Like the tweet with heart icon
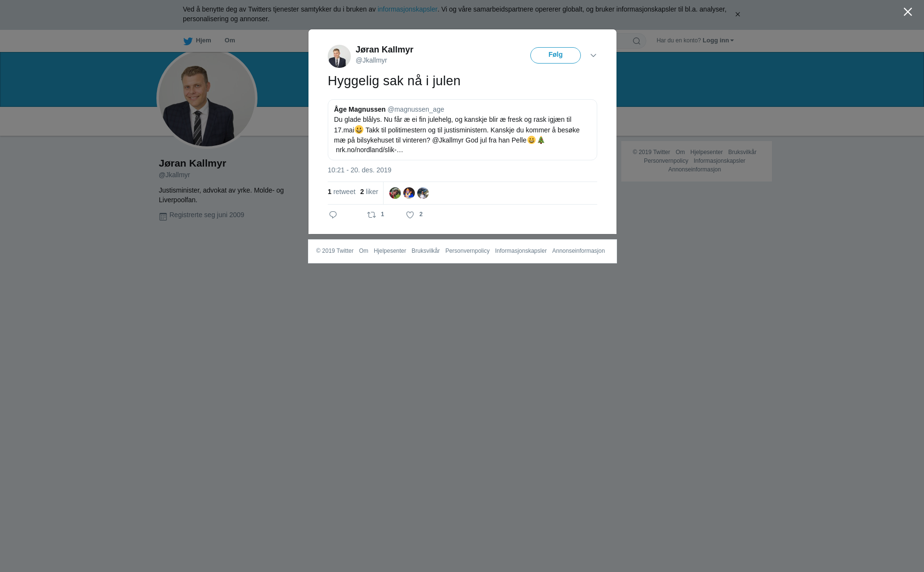Screen dimensions: 924x572 (410, 215)
